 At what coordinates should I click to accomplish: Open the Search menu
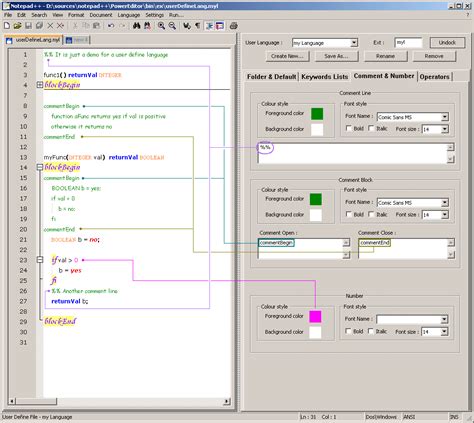click(x=39, y=15)
